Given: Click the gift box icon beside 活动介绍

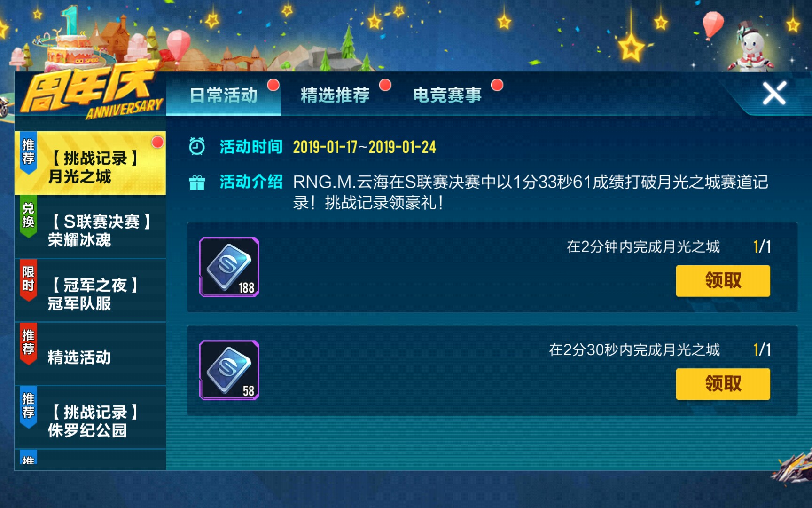Looking at the screenshot, I should click(197, 183).
